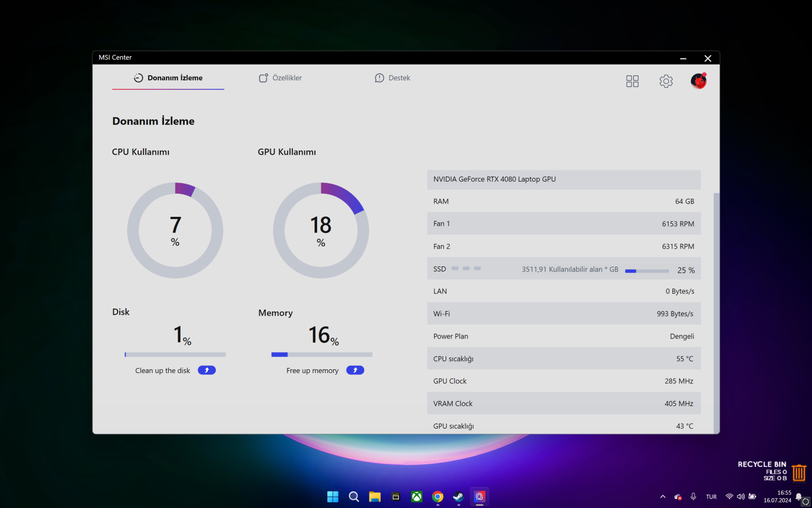The width and height of the screenshot is (812, 508).
Task: Click the CPU Kullanımı label
Action: pyautogui.click(x=141, y=152)
